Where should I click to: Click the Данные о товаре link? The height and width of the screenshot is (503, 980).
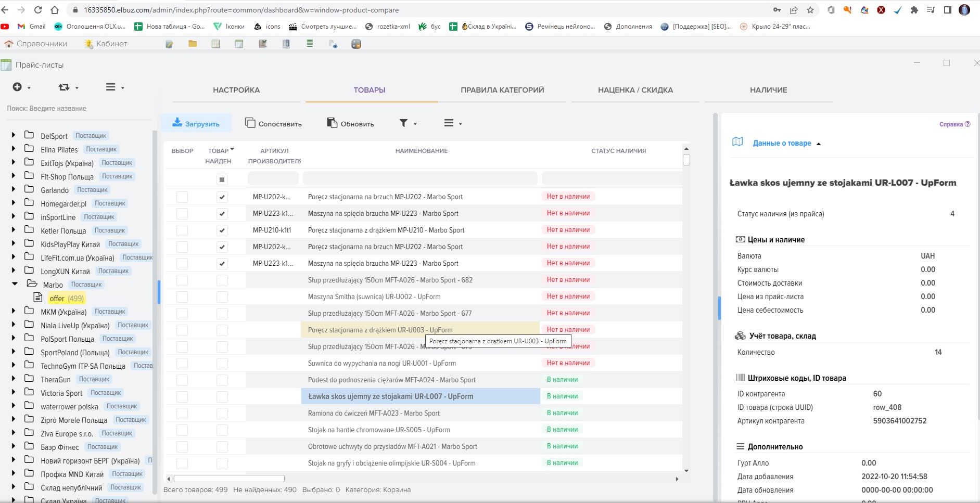click(x=782, y=143)
